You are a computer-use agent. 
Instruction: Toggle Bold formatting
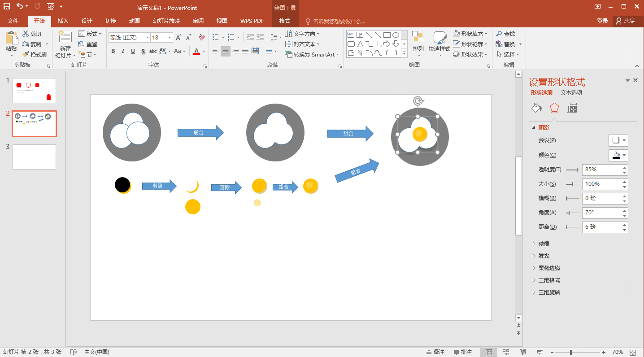113,51
